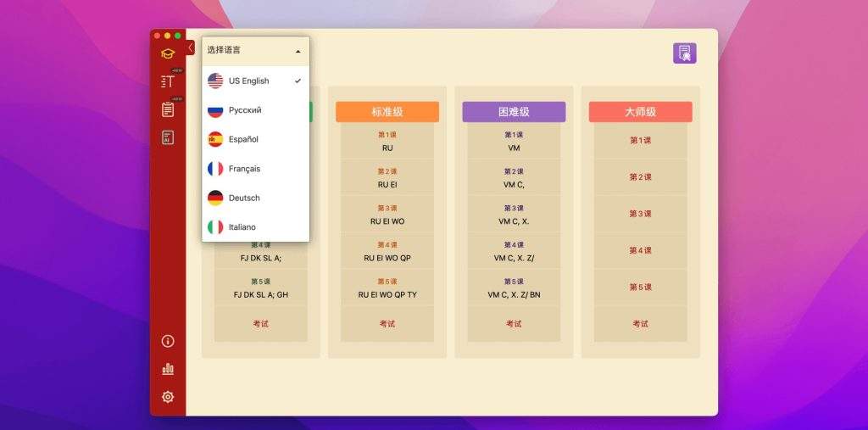Open lesson 第3课 RU EI WO
Screen dimensions: 868x430
pyautogui.click(x=387, y=215)
